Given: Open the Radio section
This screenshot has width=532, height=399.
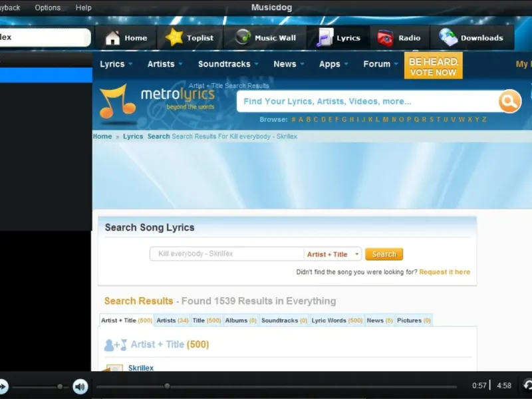Looking at the screenshot, I should point(399,38).
